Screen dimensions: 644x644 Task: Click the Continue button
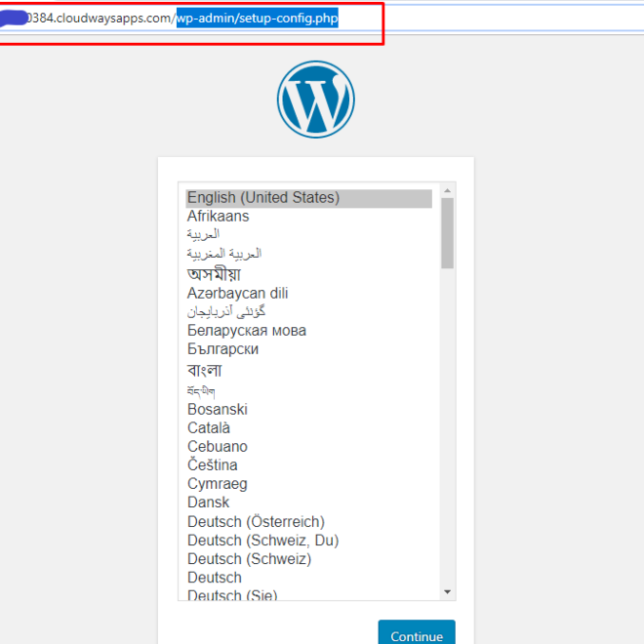417,632
